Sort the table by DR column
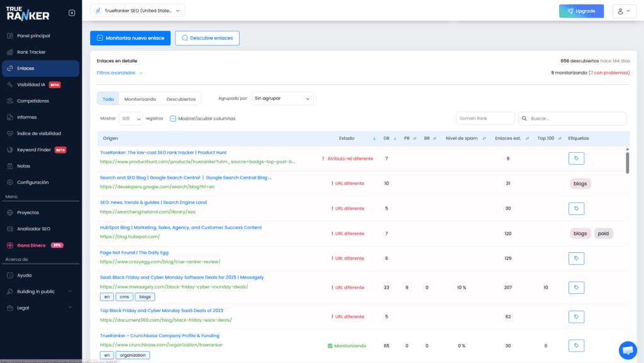644x363 pixels. coord(388,138)
